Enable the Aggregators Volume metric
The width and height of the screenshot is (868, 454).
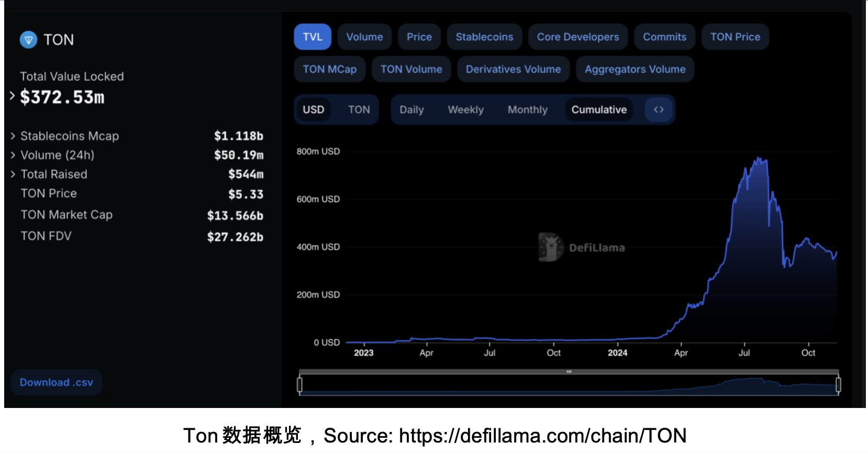click(x=635, y=70)
